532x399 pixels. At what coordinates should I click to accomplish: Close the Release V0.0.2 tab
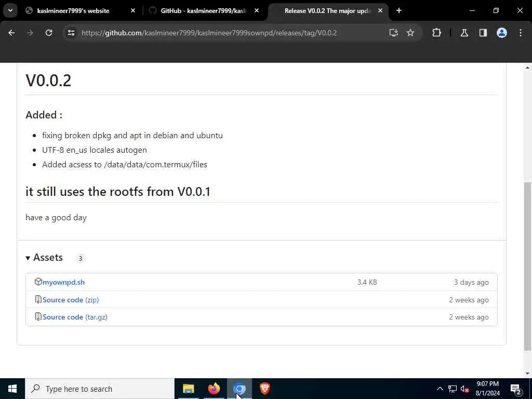pyautogui.click(x=380, y=10)
